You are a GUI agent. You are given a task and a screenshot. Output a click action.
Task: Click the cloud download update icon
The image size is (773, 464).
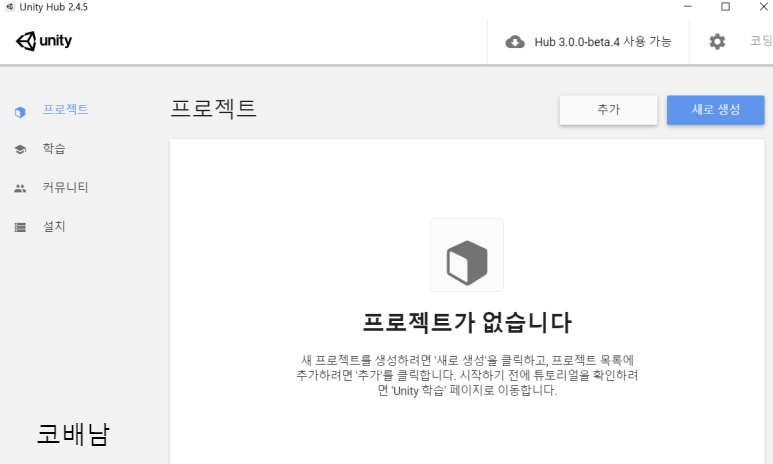point(515,42)
